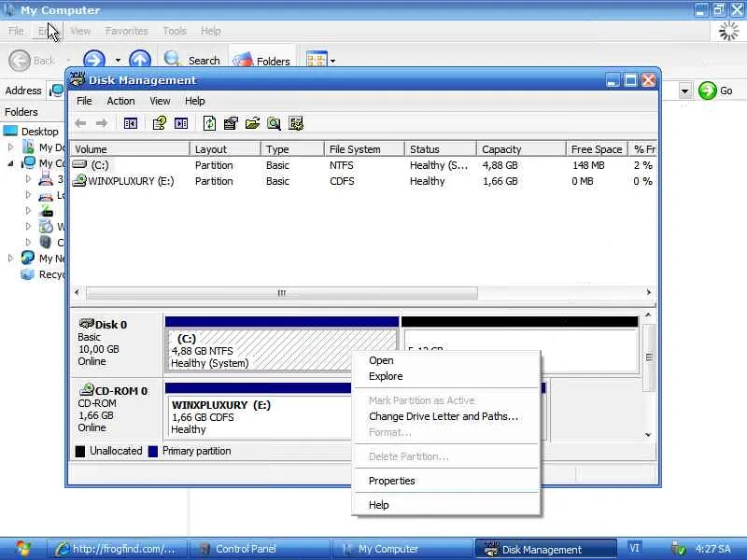
Task: Click the black Unallocated legend swatch
Action: tap(80, 451)
